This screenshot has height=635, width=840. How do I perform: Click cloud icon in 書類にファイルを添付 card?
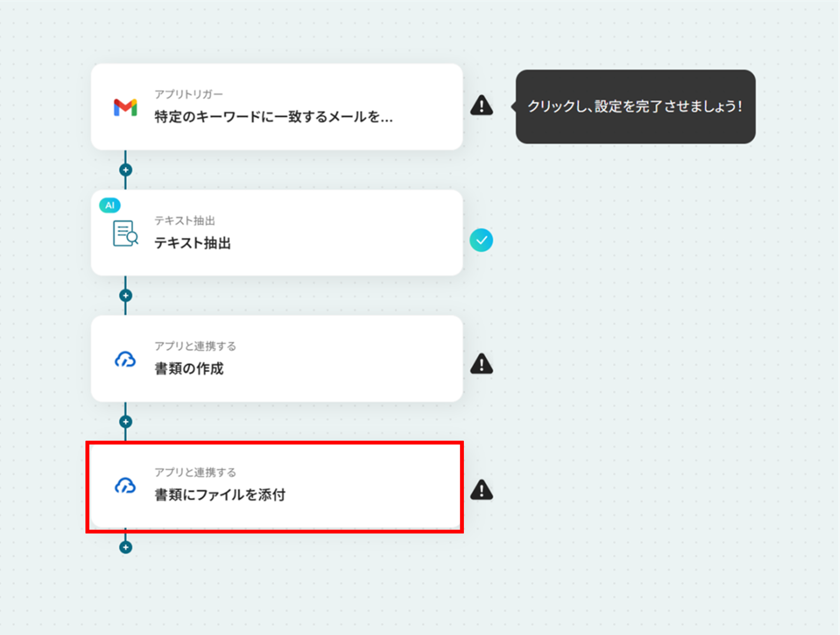click(125, 486)
